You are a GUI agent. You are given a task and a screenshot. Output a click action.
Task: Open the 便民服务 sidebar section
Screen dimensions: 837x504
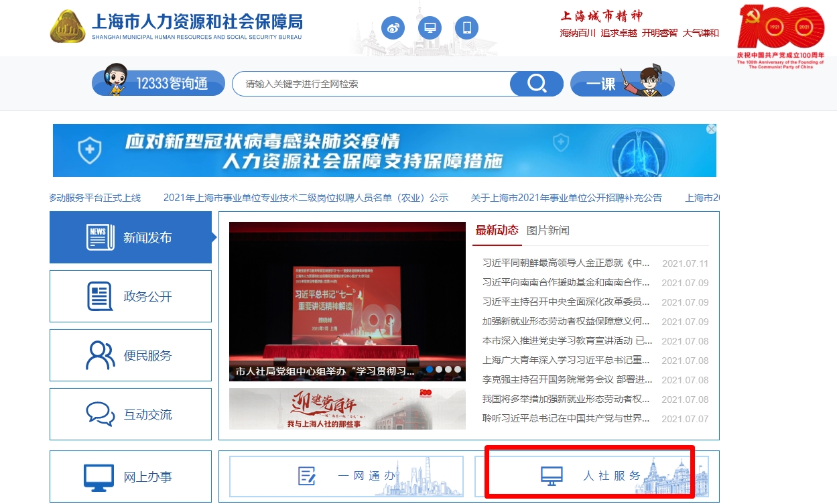(x=131, y=355)
